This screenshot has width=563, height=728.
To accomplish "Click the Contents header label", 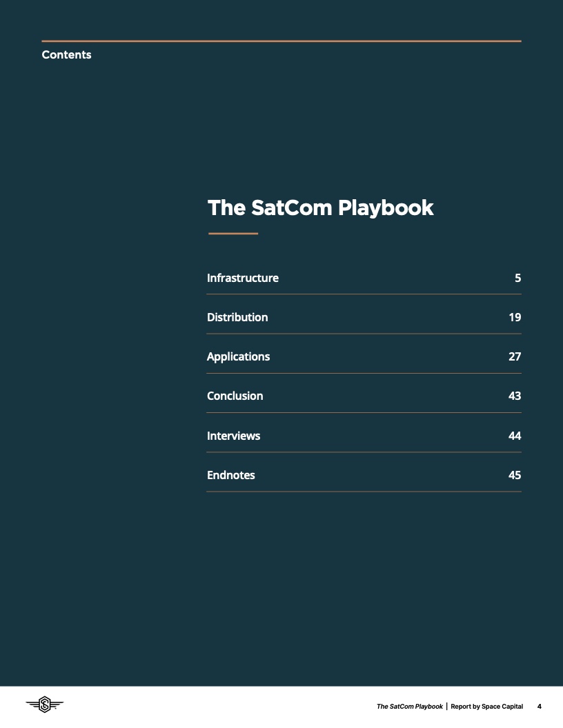I will coord(66,55).
